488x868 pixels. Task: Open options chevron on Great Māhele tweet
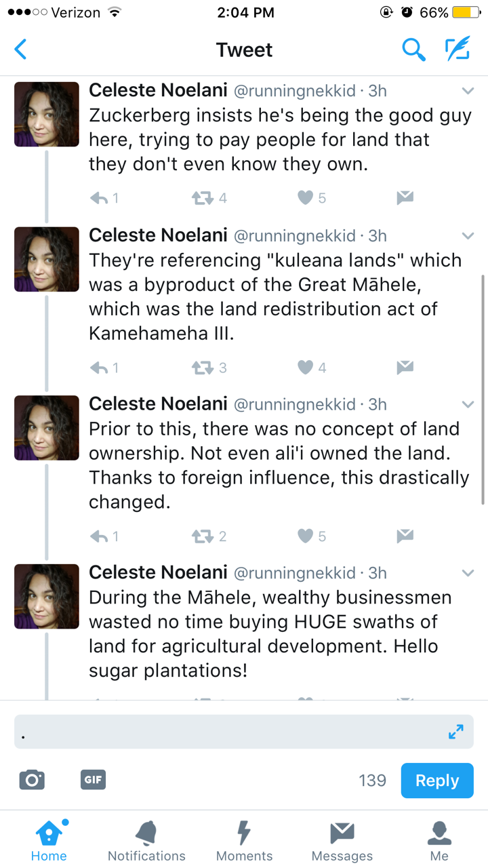click(468, 236)
